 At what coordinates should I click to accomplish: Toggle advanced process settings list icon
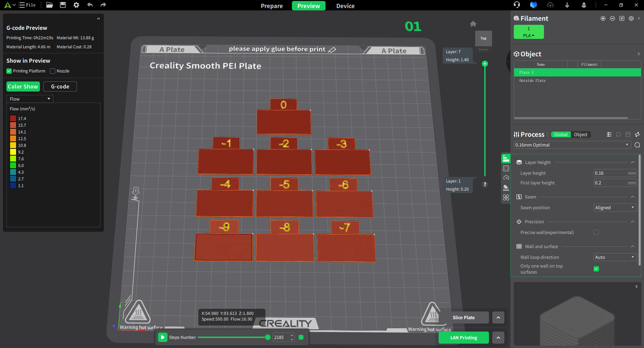[x=609, y=134]
